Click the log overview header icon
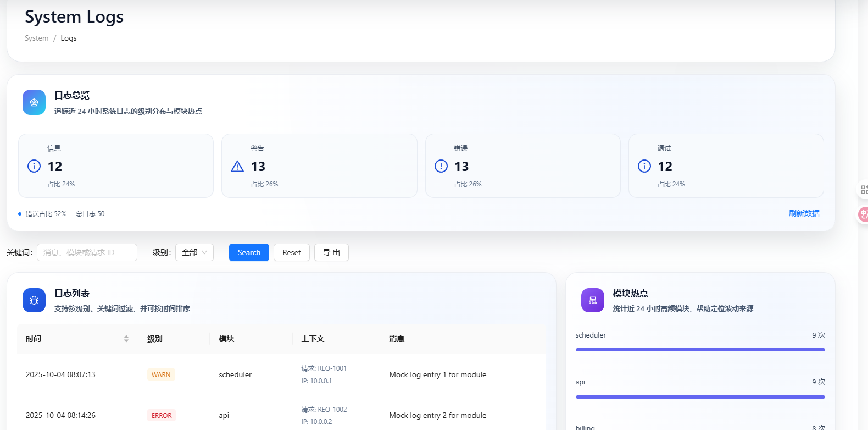The width and height of the screenshot is (868, 430). pyautogui.click(x=34, y=102)
